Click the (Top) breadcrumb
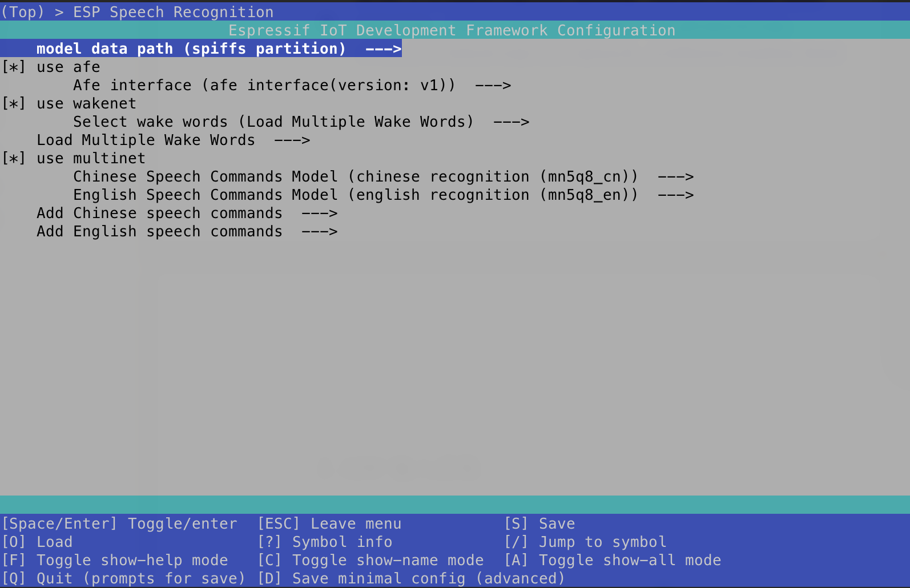Screen dimensions: 910x588 [x=23, y=12]
